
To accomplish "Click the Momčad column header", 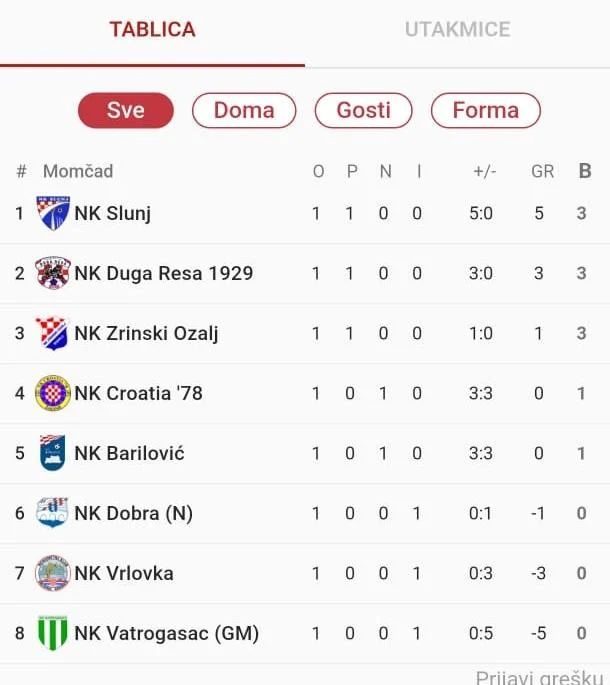I will pyautogui.click(x=78, y=171).
